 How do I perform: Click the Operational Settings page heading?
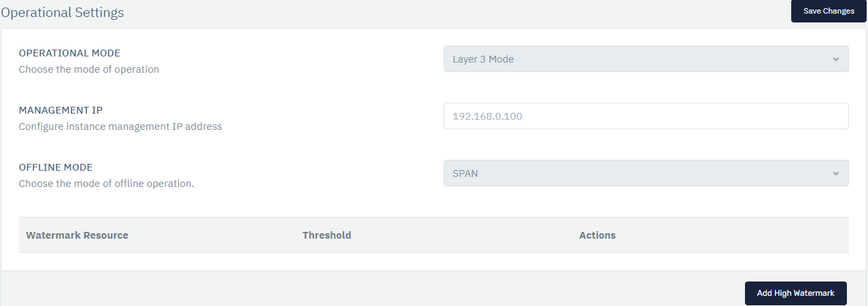63,12
